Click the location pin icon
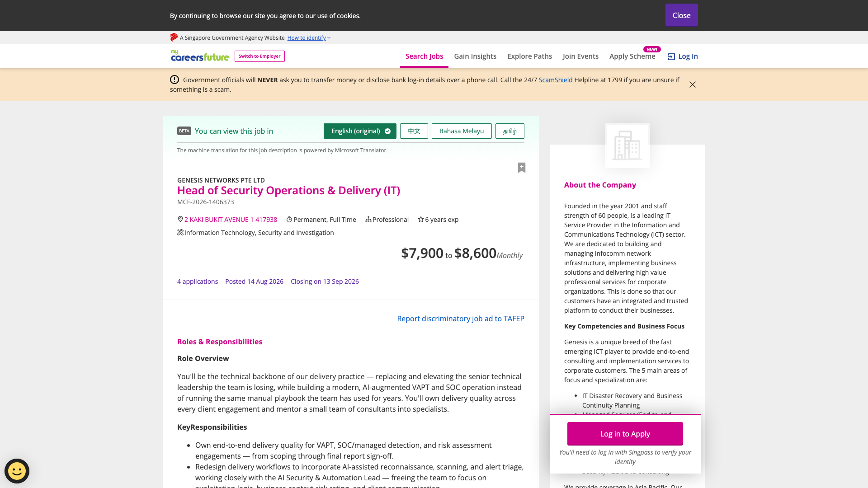Image resolution: width=868 pixels, height=488 pixels. coord(180,219)
